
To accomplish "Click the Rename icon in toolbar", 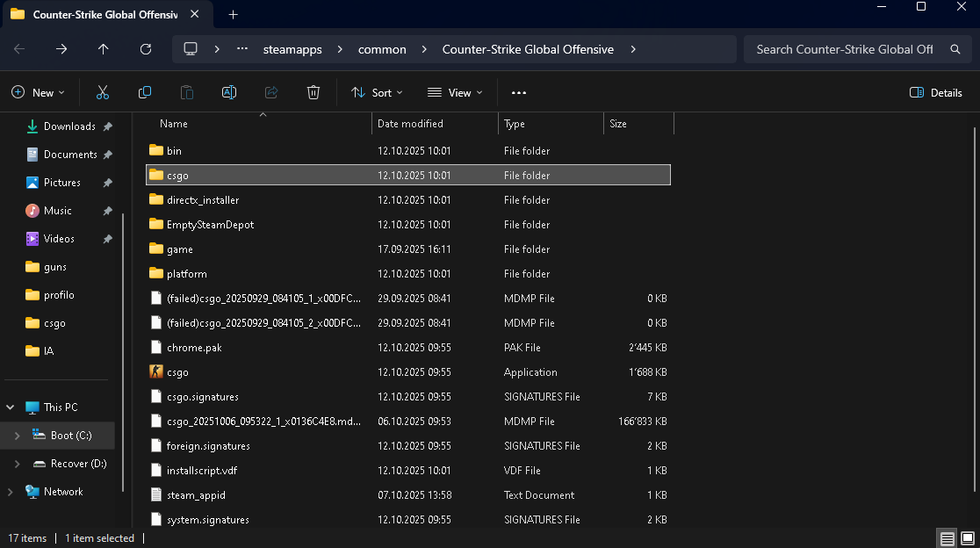I will pyautogui.click(x=229, y=92).
